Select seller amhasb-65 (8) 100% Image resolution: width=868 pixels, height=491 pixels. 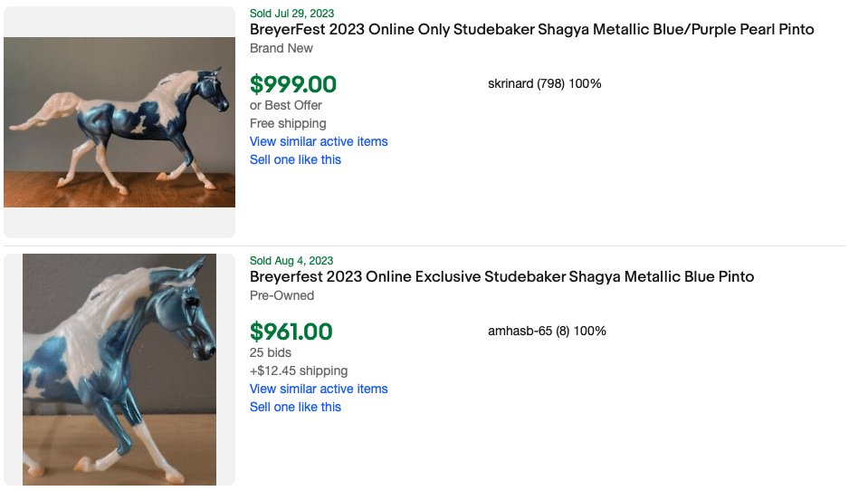tap(547, 332)
